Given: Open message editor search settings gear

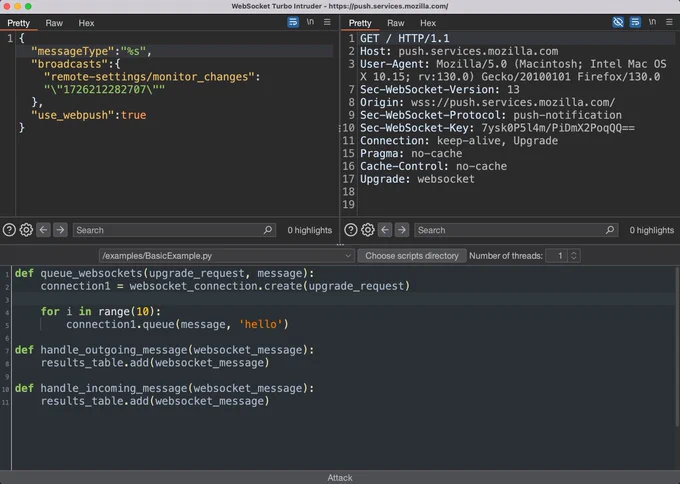Looking at the screenshot, I should [26, 230].
